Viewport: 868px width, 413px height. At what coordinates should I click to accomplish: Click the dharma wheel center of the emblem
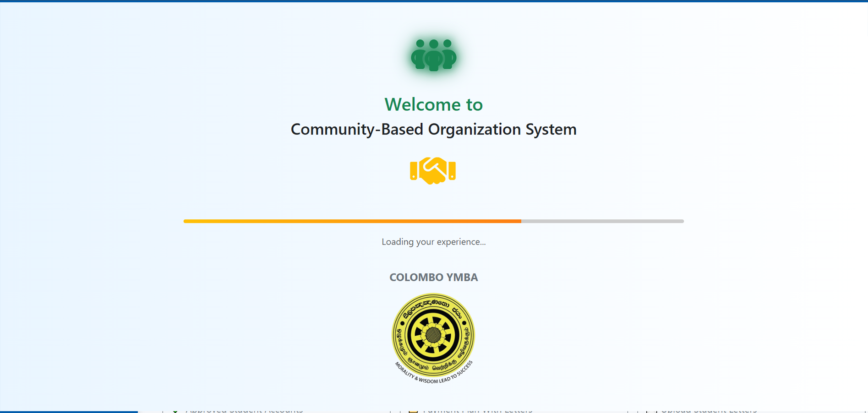coord(433,335)
